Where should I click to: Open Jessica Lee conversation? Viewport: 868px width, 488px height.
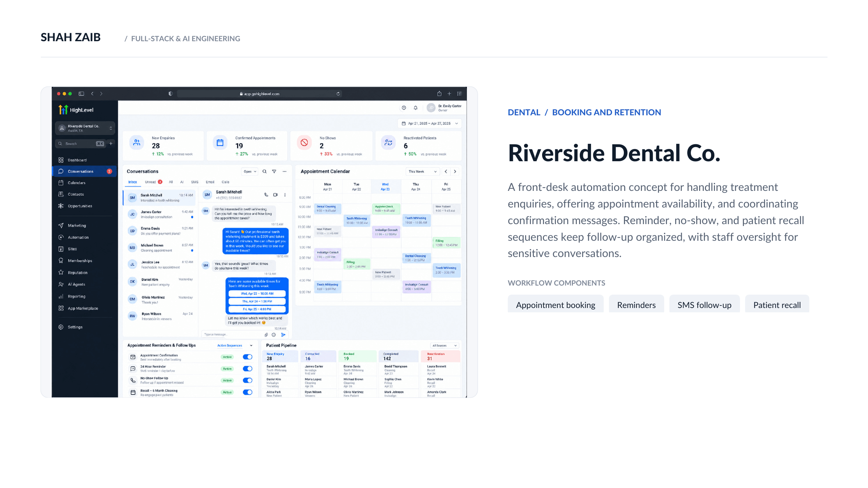159,265
